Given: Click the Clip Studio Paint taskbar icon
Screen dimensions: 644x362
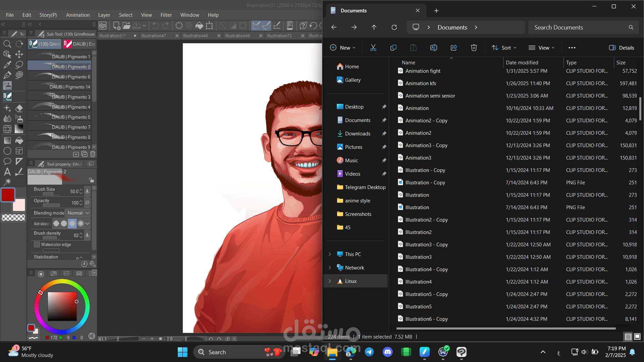Looking at the screenshot, I should (461, 352).
